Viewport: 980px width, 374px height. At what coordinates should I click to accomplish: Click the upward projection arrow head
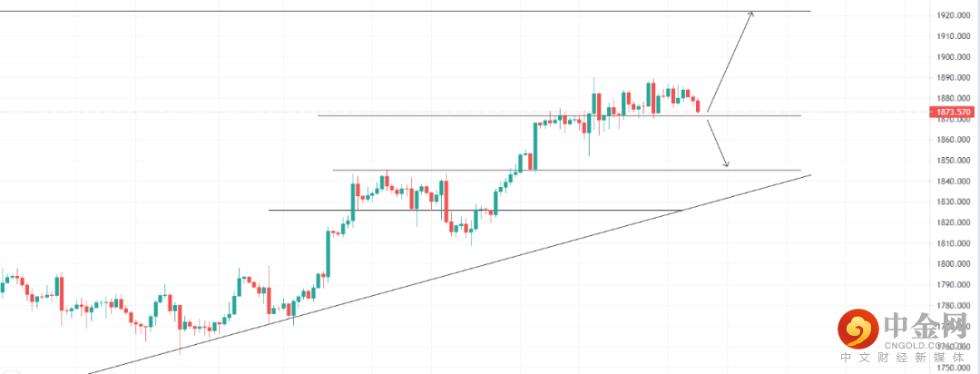(x=750, y=14)
